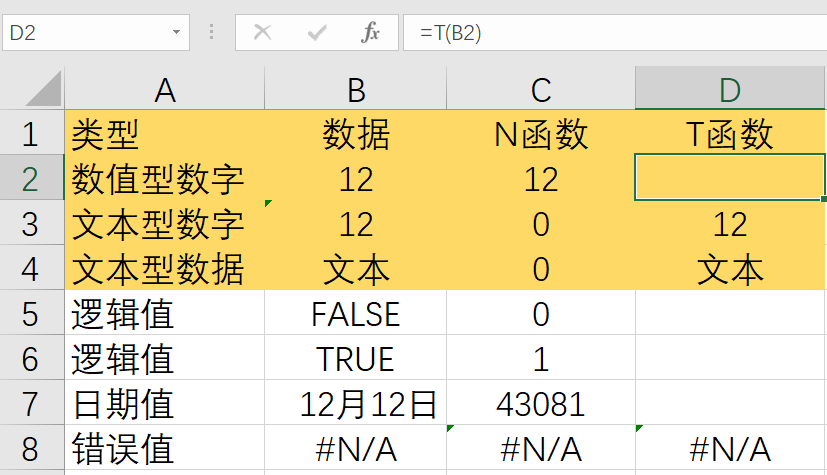Click the formula bar containing =T(B2)
Image resolution: width=827 pixels, height=475 pixels.
point(615,33)
